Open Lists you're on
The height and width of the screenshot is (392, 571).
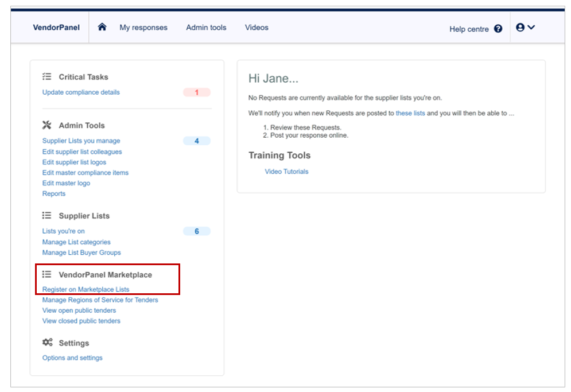pos(63,231)
